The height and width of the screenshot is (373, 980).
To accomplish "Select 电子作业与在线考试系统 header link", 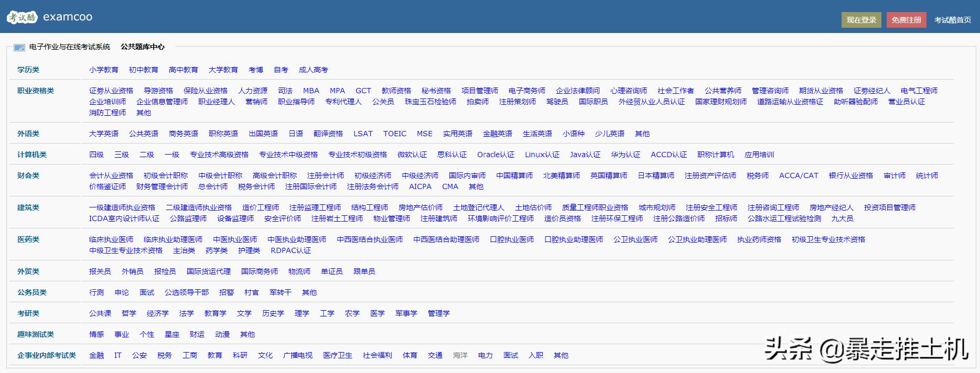I will click(x=70, y=47).
